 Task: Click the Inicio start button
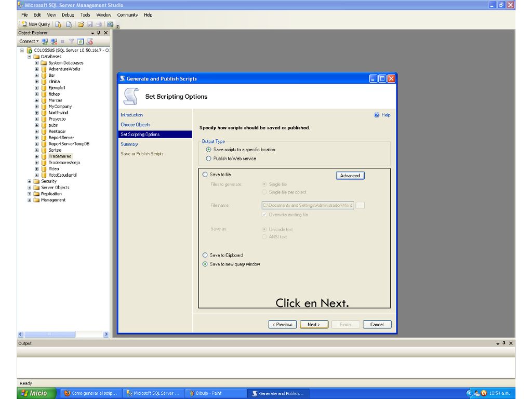click(x=36, y=393)
